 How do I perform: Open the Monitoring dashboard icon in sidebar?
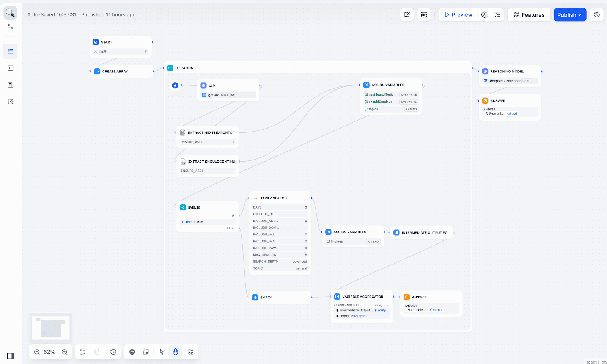pyautogui.click(x=11, y=102)
